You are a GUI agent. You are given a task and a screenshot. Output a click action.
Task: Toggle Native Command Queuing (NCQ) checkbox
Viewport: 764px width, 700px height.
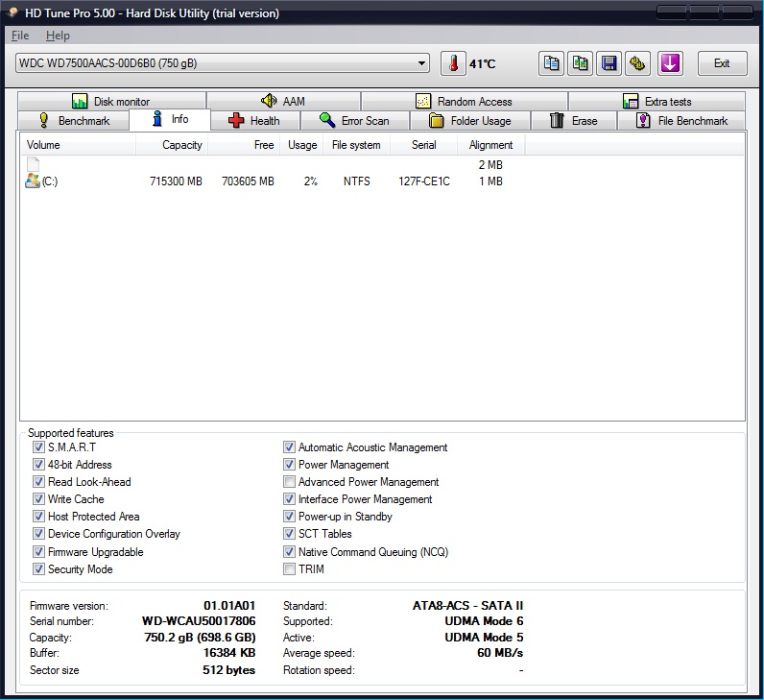[x=289, y=552]
